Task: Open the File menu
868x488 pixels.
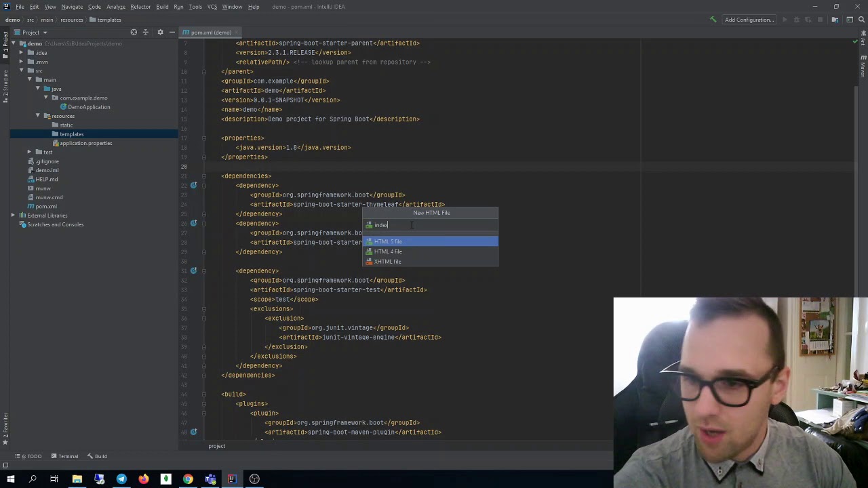Action: [x=20, y=7]
